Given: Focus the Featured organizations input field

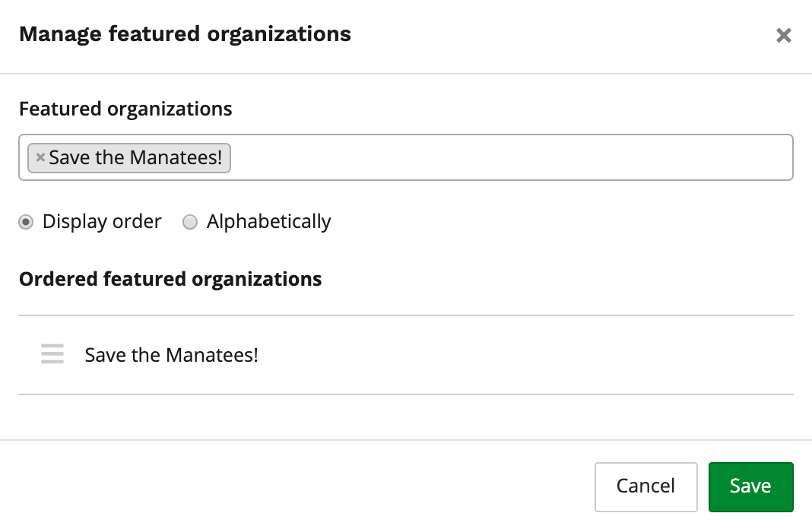Looking at the screenshot, I should (509, 158).
